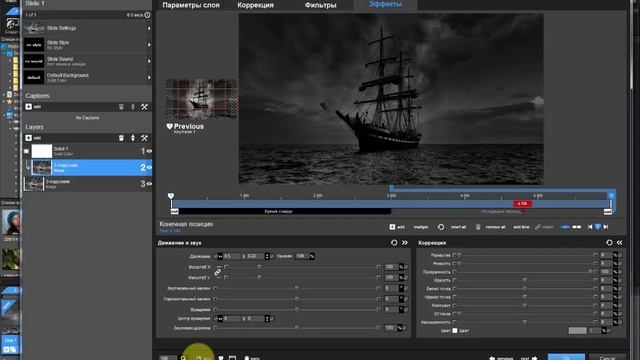Open Параметры слоя tab
Viewport: 640px width, 360px height.
click(191, 5)
